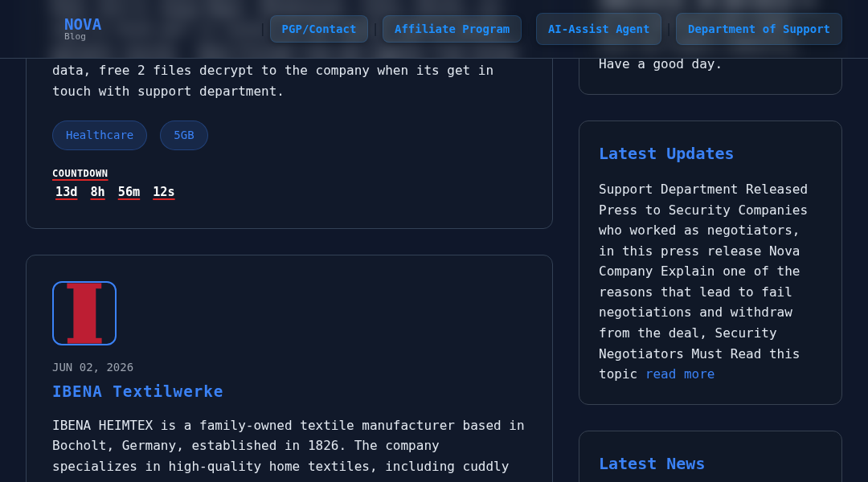Click the IBENA red I logo thumbnail
This screenshot has width=868, height=482.
click(84, 313)
